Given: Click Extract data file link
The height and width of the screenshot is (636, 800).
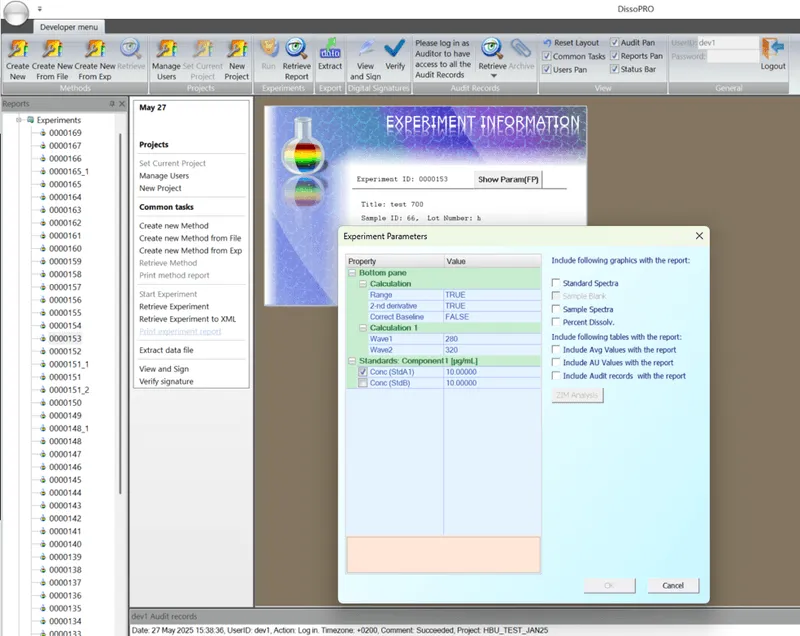Looking at the screenshot, I should [166, 350].
